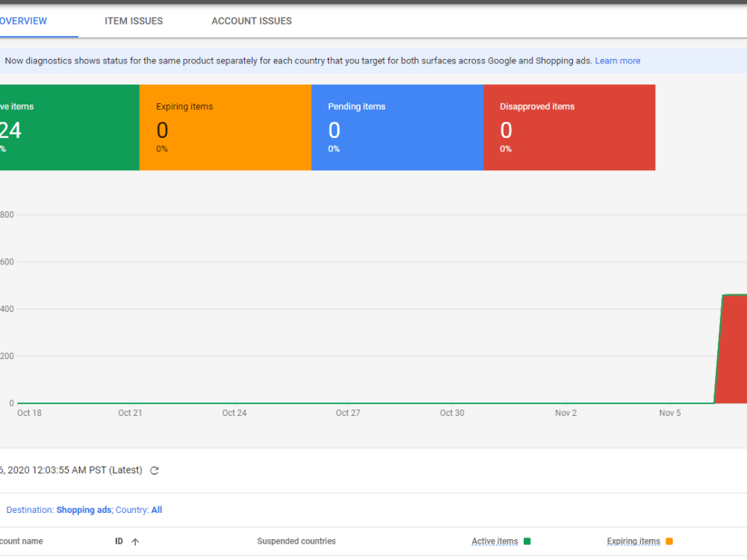The width and height of the screenshot is (747, 560).
Task: Follow the Learn more link
Action: tap(618, 61)
